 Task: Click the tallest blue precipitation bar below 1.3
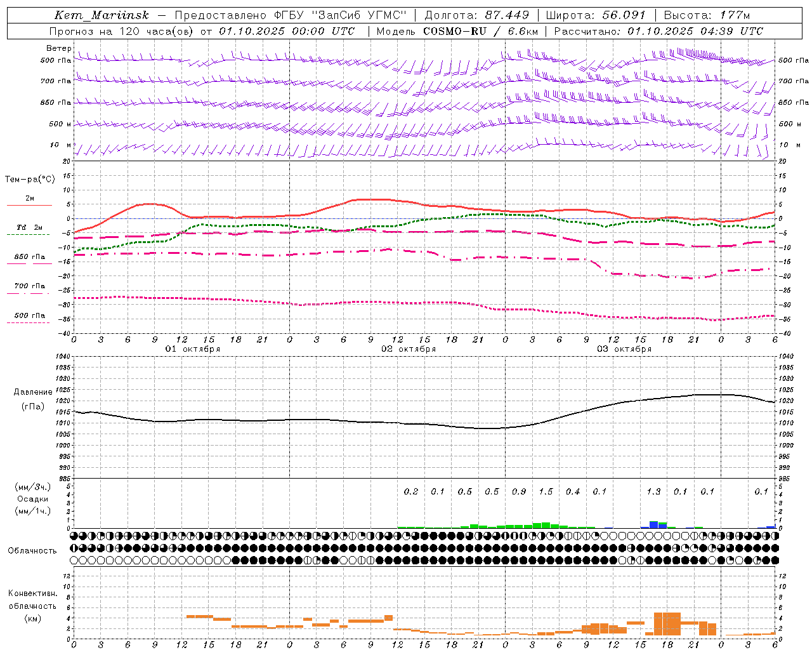654,524
